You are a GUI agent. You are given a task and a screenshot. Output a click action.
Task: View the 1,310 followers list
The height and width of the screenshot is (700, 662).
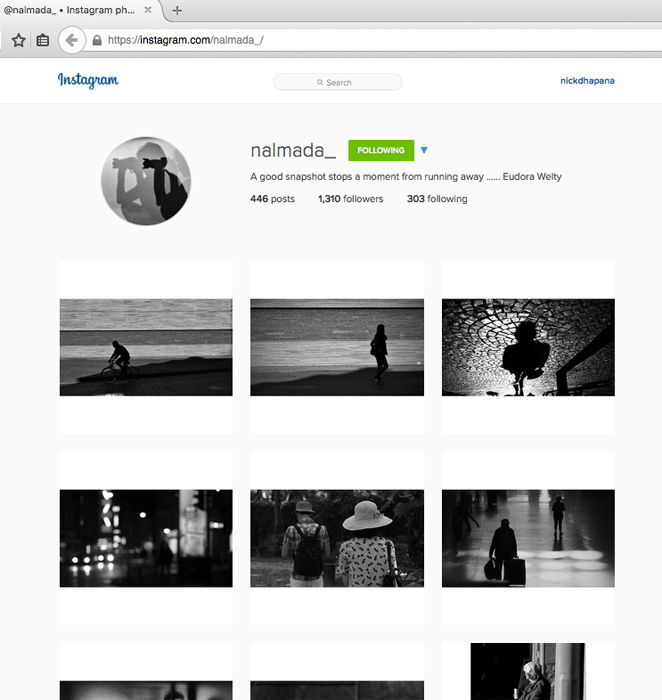350,199
